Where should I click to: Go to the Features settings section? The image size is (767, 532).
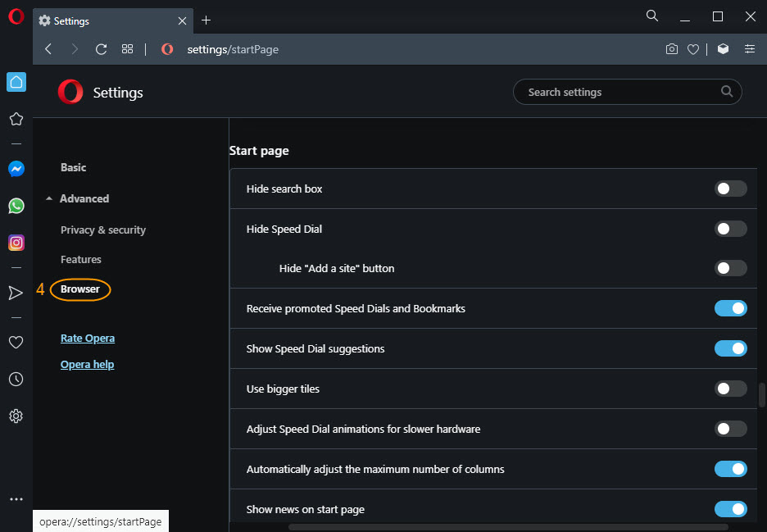point(80,259)
